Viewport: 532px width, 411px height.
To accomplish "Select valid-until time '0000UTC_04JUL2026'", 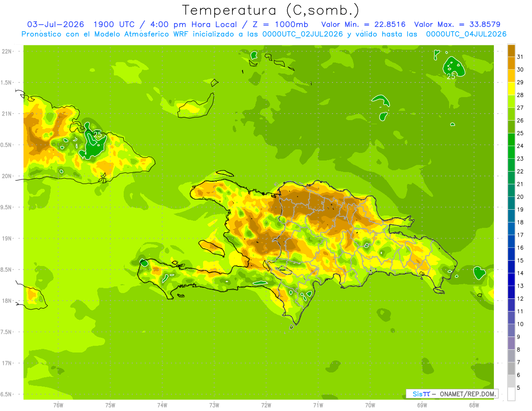I will [x=466, y=34].
